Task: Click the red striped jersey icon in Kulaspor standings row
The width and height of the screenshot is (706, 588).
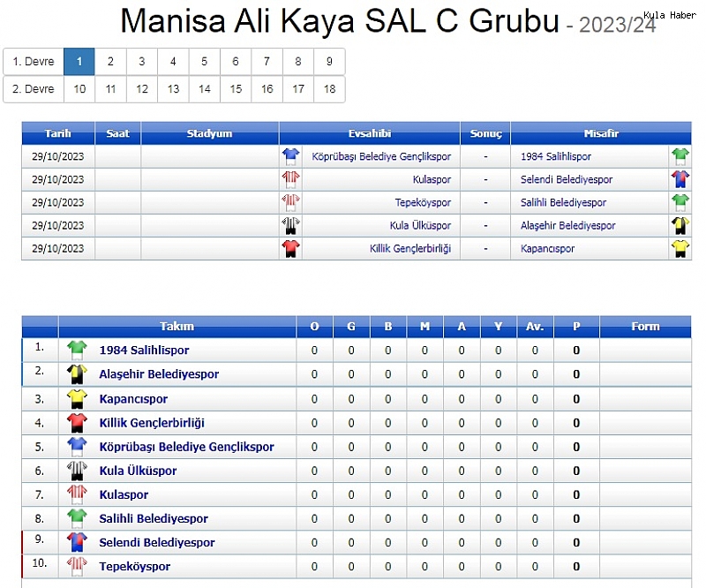Action: pos(77,494)
